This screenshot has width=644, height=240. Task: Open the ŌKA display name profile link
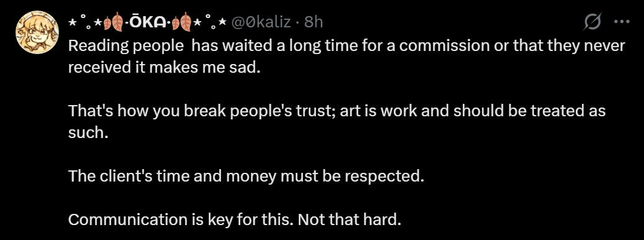tap(147, 22)
